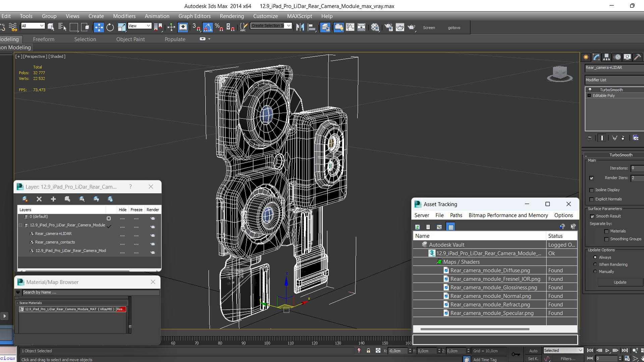Enable the Isoline Display checkbox

click(x=592, y=190)
